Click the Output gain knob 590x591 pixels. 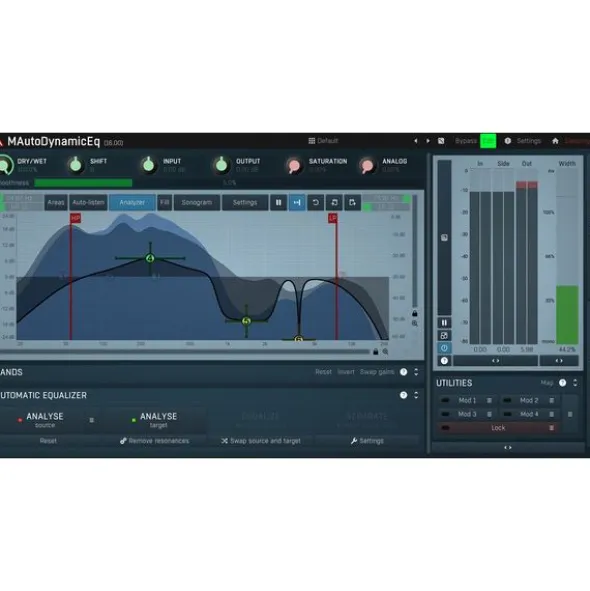pos(221,165)
